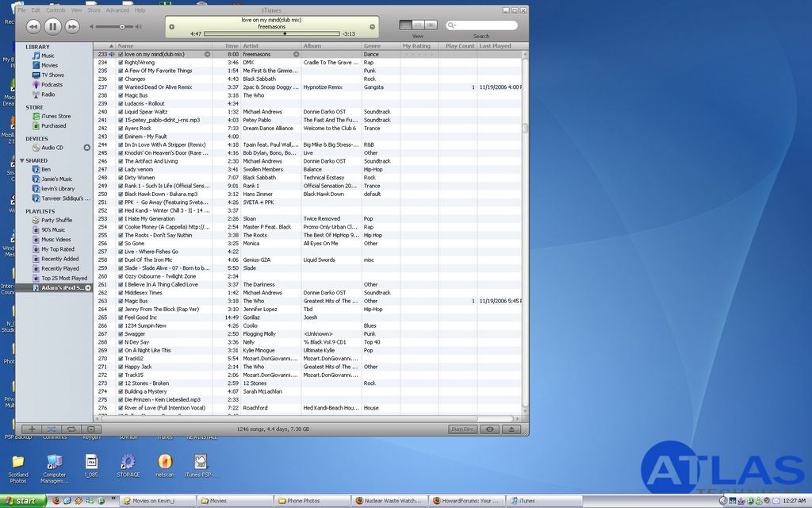Screen dimensions: 812x508
Task: Eject disc using bottom eject button
Action: (511, 429)
